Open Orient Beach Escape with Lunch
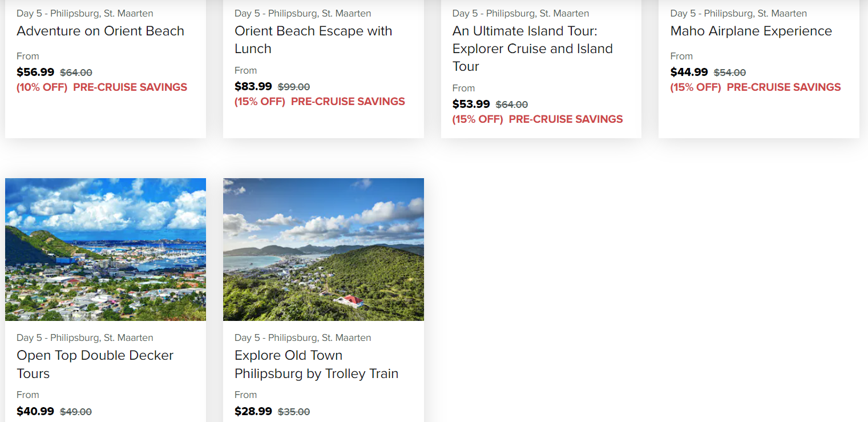Viewport: 868px width, 422px height. pyautogui.click(x=313, y=39)
